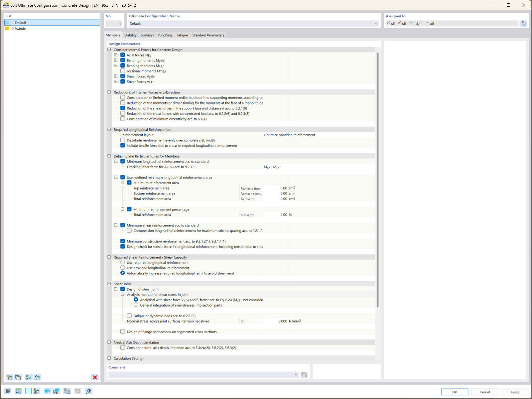
Task: Click the formula fx icon at the bottom
Action: [88, 391]
